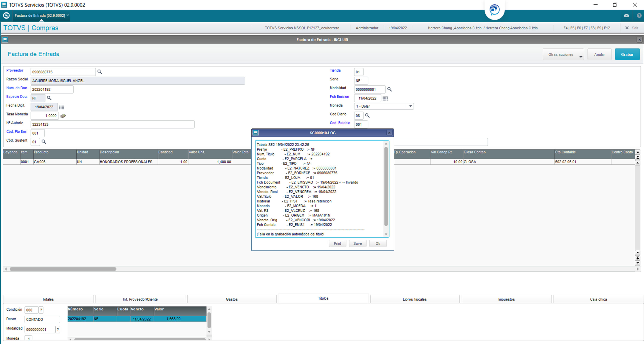This screenshot has width=644, height=344.
Task: Switch to the Inf. Proveedor/Cliente tab
Action: pos(140,299)
